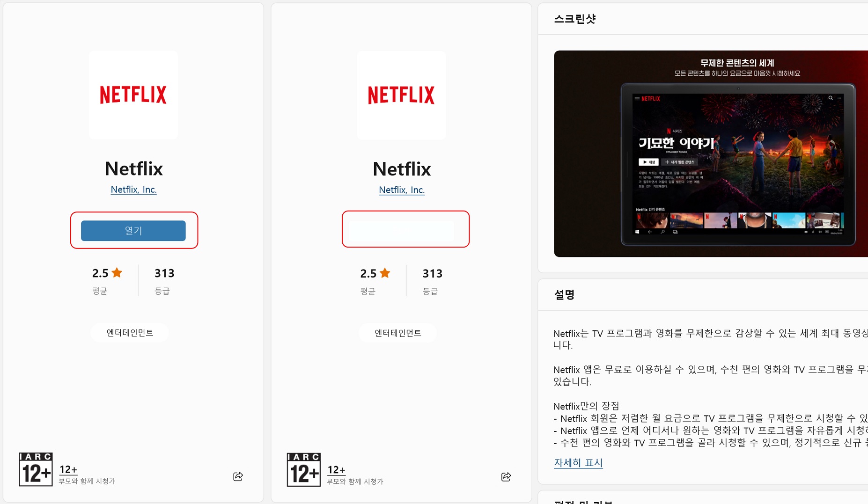
Task: Click 자세히 표시 link in description
Action: 578,463
